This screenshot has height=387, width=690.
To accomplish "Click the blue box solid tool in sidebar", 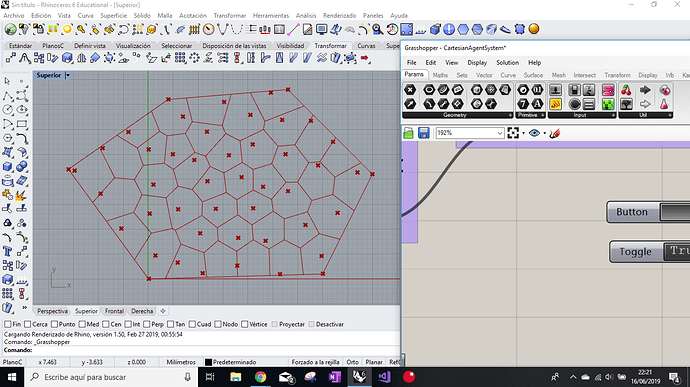I will coord(7,166).
